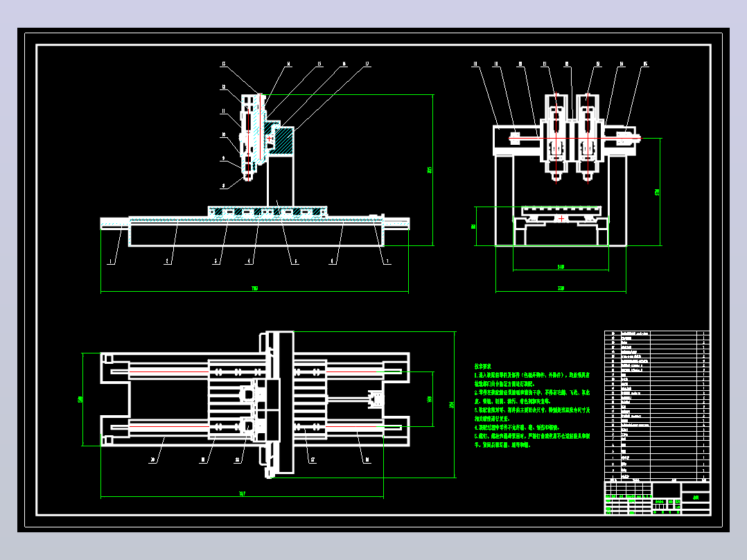This screenshot has height=560, width=747.
Task: Select the servo motor at the right end in top view
Action: pyautogui.click(x=376, y=399)
